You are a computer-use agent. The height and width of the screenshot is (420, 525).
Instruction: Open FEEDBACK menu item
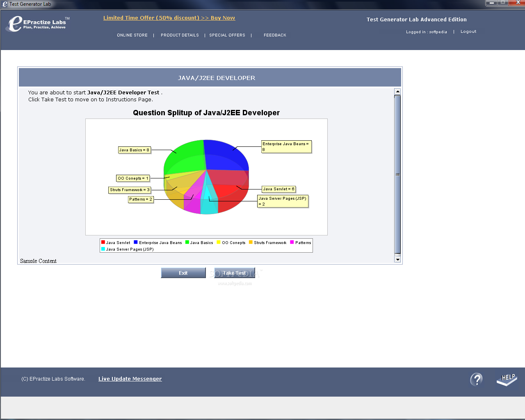click(x=275, y=35)
